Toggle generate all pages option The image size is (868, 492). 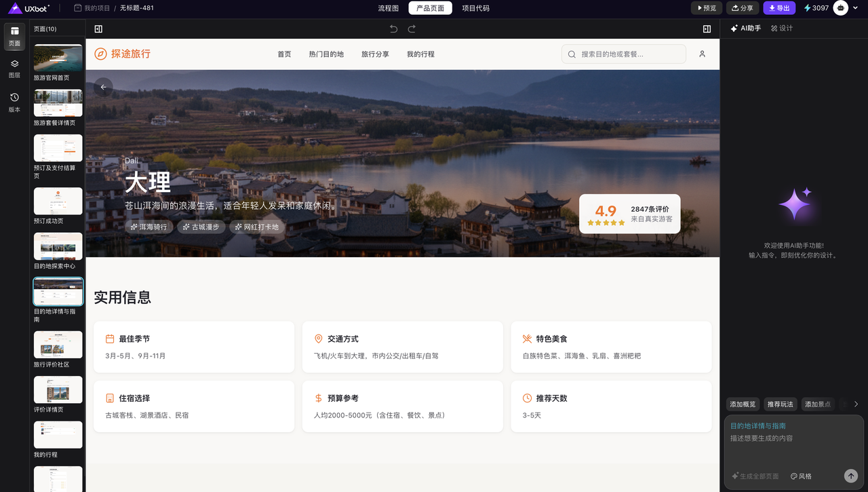(755, 476)
